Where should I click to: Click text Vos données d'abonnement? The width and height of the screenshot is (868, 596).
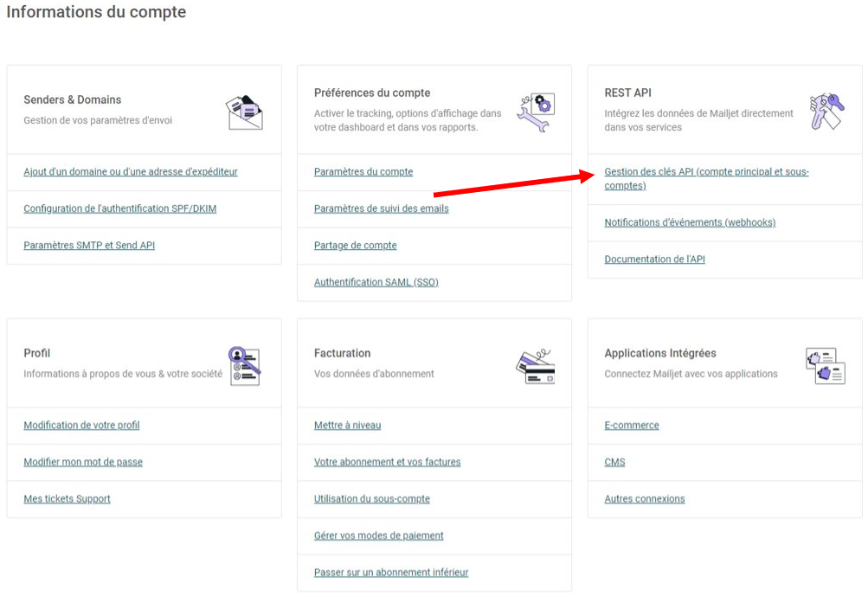click(374, 374)
